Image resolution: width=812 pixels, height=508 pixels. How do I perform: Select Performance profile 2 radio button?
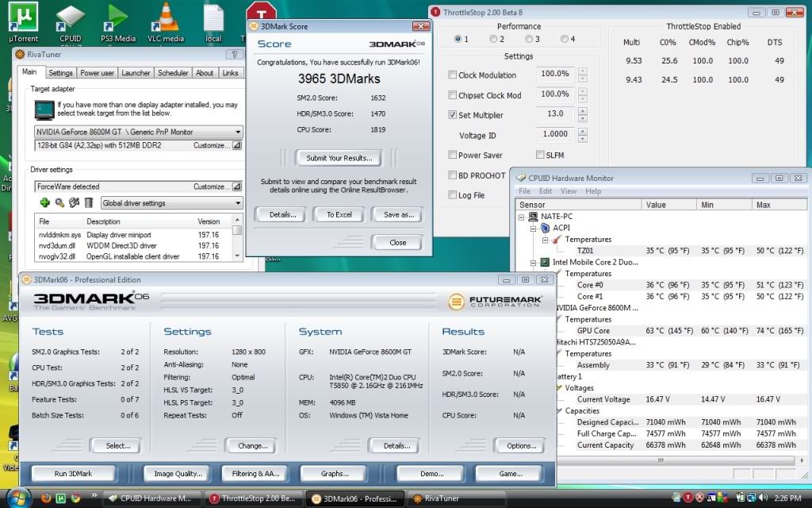493,39
